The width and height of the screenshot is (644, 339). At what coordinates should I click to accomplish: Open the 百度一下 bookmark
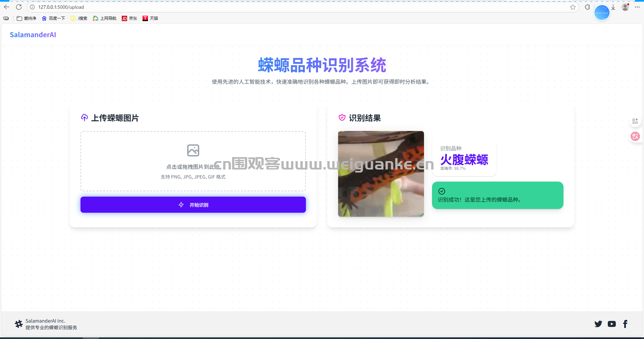coord(53,18)
